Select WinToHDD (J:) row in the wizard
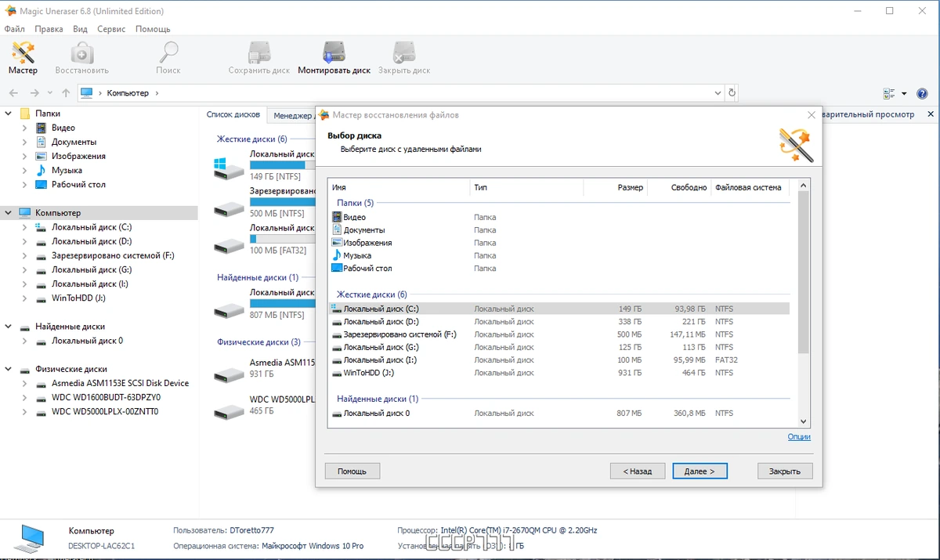 [x=559, y=373]
